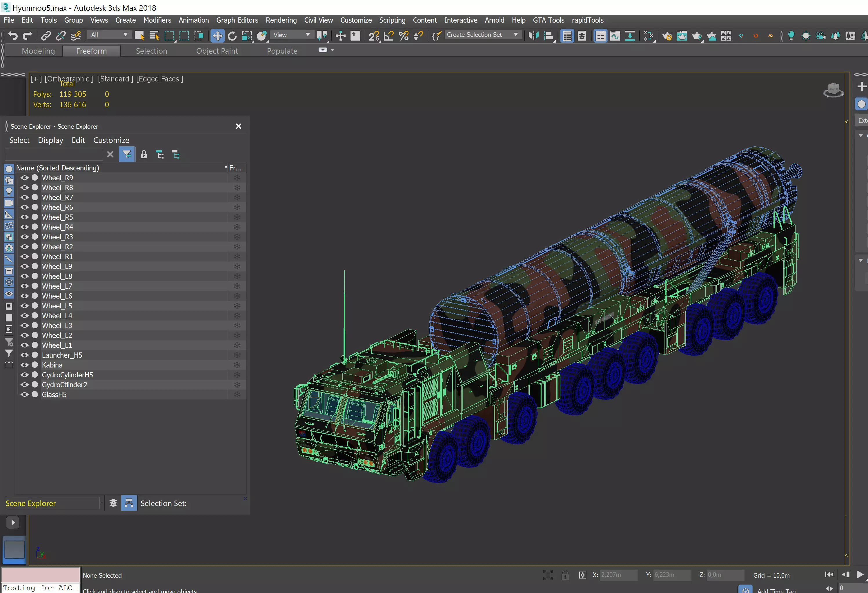Viewport: 868px width, 593px height.
Task: Click the ViewCube in viewport corner
Action: [833, 90]
